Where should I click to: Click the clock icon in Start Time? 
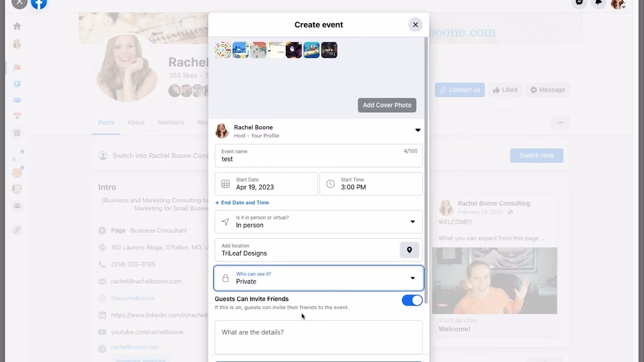click(x=330, y=184)
